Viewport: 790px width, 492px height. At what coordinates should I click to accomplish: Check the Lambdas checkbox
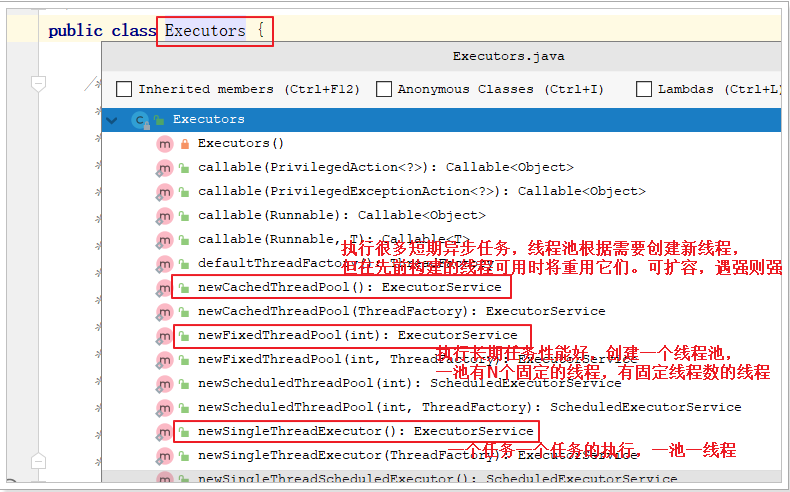644,89
